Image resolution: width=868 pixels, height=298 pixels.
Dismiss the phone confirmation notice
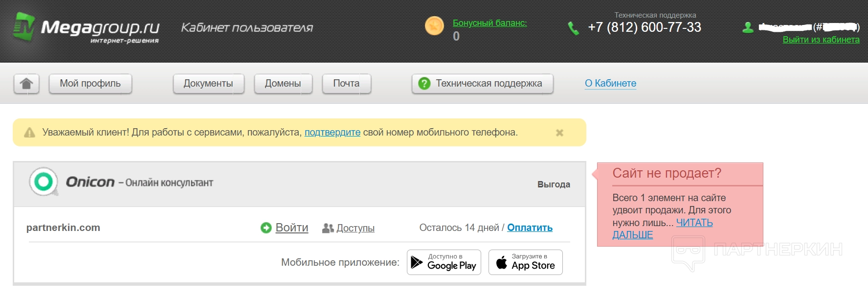(559, 133)
